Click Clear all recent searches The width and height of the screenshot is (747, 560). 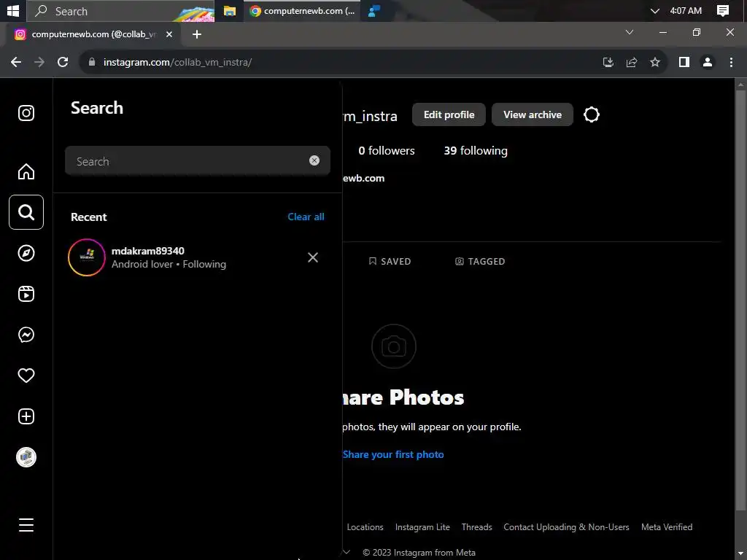[x=306, y=217]
